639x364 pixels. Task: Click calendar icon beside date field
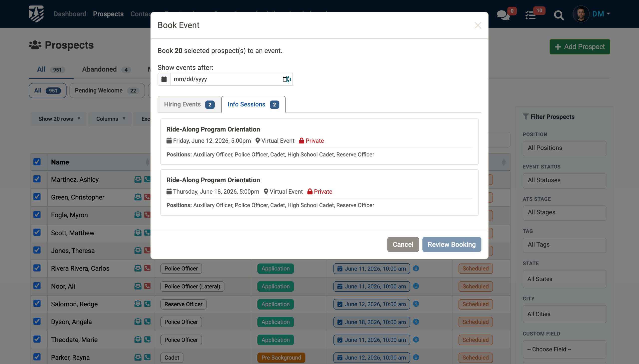[164, 79]
